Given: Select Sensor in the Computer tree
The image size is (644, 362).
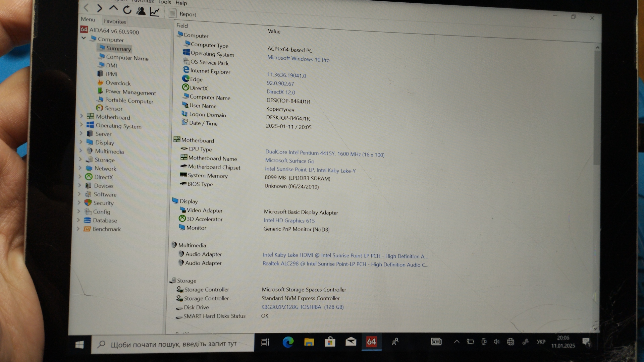Looking at the screenshot, I should pos(113,109).
